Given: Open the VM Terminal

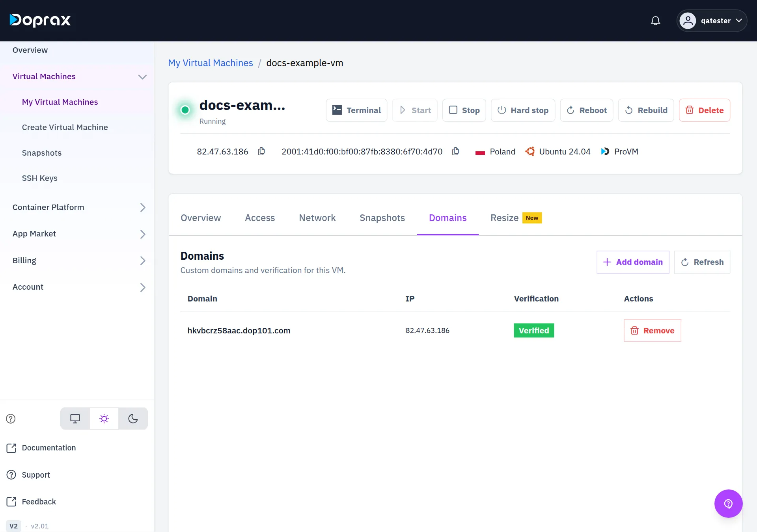Looking at the screenshot, I should 356,110.
